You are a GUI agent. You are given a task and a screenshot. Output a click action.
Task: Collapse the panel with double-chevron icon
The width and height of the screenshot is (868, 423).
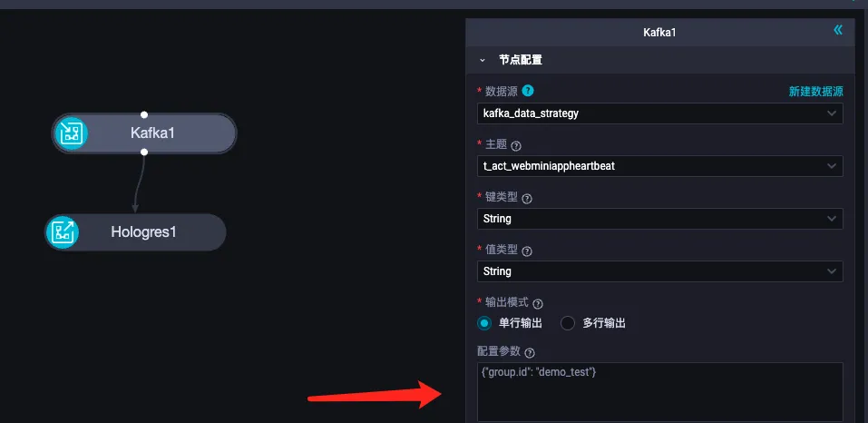click(x=838, y=30)
